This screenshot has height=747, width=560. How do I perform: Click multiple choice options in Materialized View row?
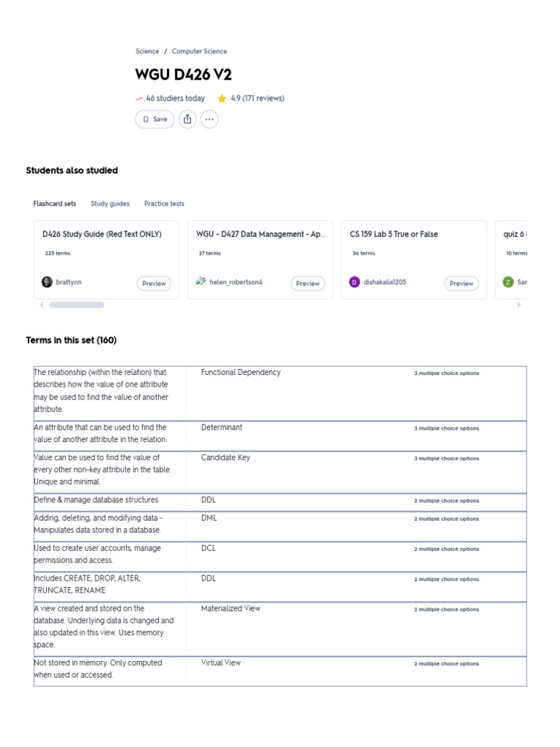pyautogui.click(x=447, y=609)
